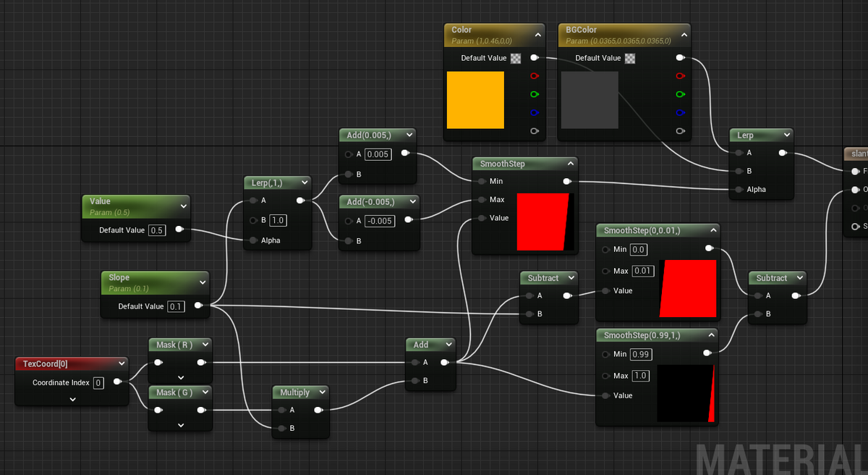Click BGColor node red channel output pin
The height and width of the screenshot is (475, 868).
pos(679,76)
